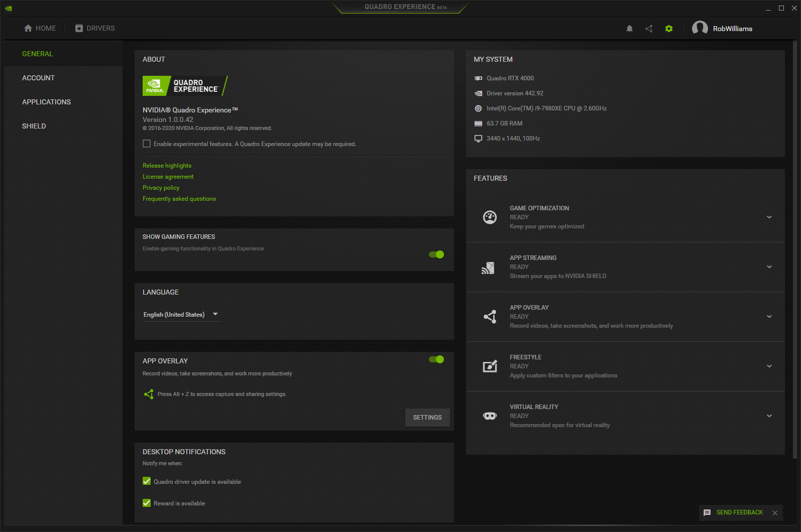This screenshot has height=532, width=801.
Task: Click the 63.7 GB RAM entry
Action: click(x=504, y=123)
